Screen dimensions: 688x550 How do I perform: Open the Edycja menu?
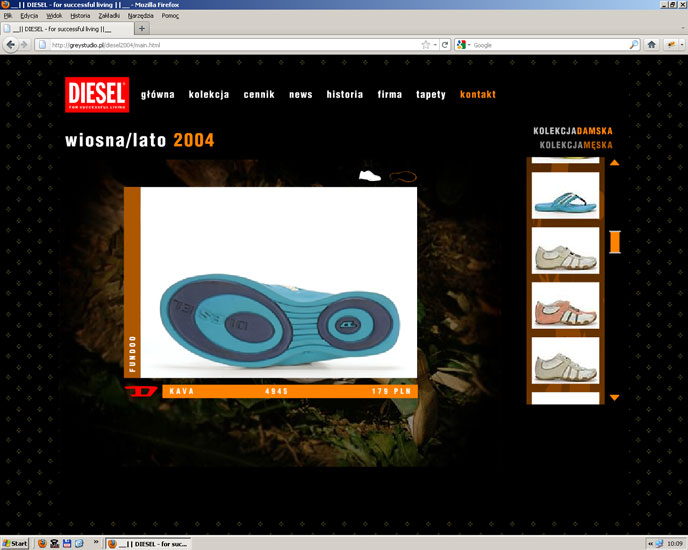(x=29, y=15)
